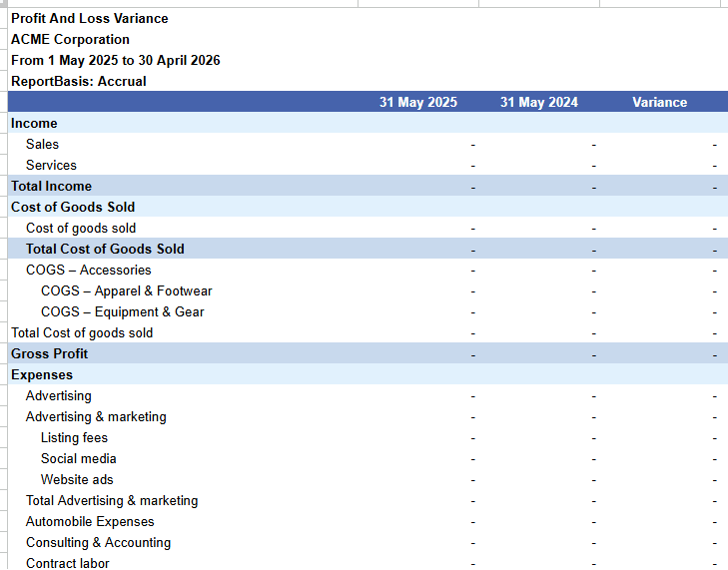Select the 'COGS – Accessories' row
The height and width of the screenshot is (570, 728).
(89, 271)
